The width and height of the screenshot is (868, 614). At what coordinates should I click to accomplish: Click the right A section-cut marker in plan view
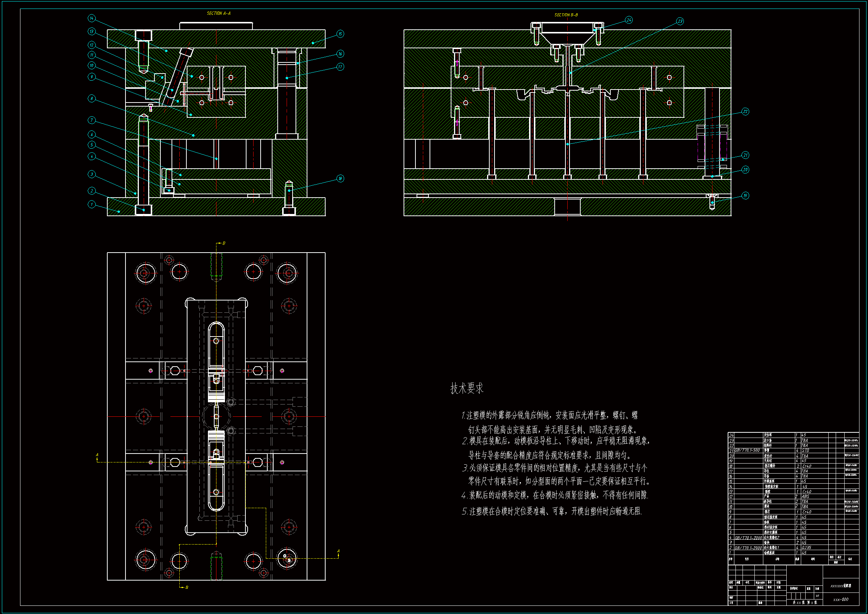pyautogui.click(x=338, y=552)
